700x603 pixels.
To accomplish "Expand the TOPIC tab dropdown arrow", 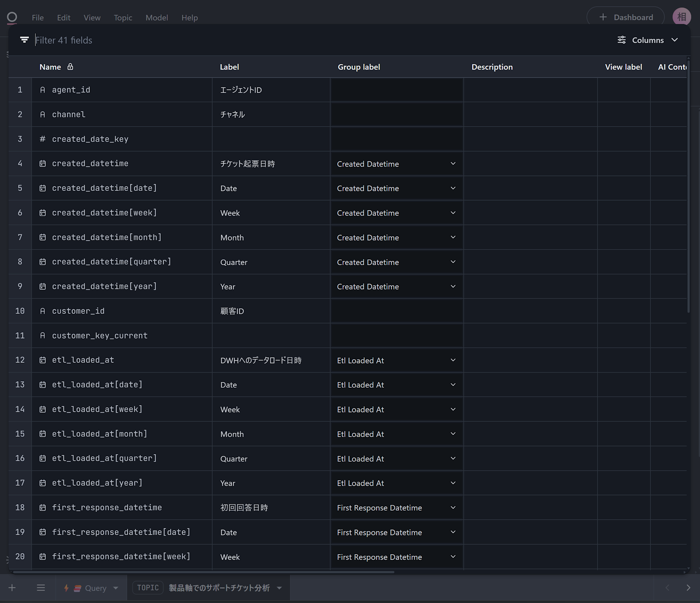I will pos(279,588).
